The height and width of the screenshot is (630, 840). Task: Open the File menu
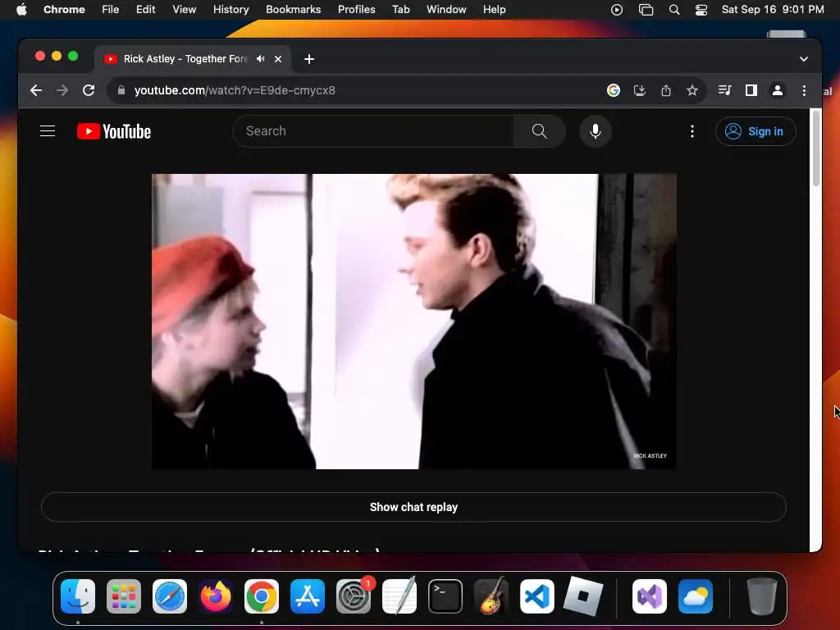point(111,10)
